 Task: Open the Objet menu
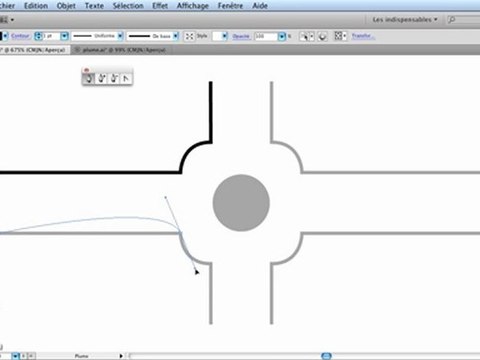point(66,6)
